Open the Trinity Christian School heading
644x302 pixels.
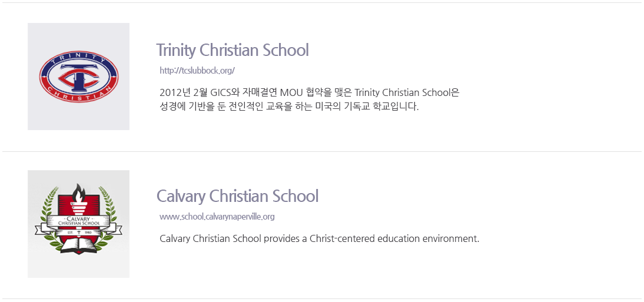click(x=232, y=50)
